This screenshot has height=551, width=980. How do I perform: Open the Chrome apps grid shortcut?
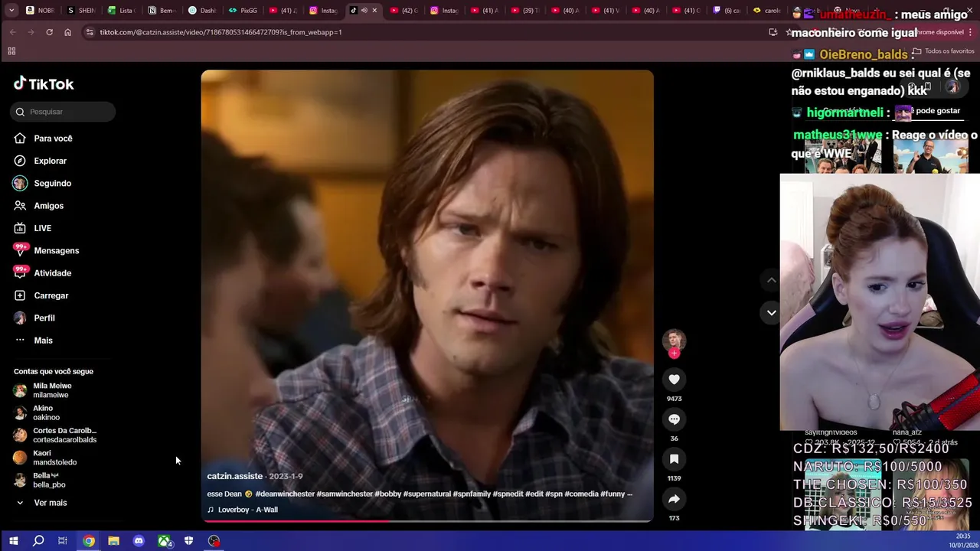pos(11,51)
